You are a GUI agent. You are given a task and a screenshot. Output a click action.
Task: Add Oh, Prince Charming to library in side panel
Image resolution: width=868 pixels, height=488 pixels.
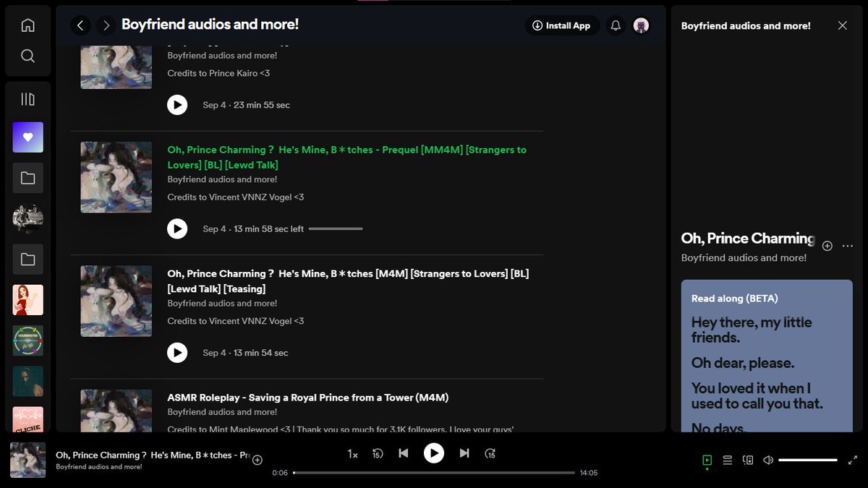[827, 246]
